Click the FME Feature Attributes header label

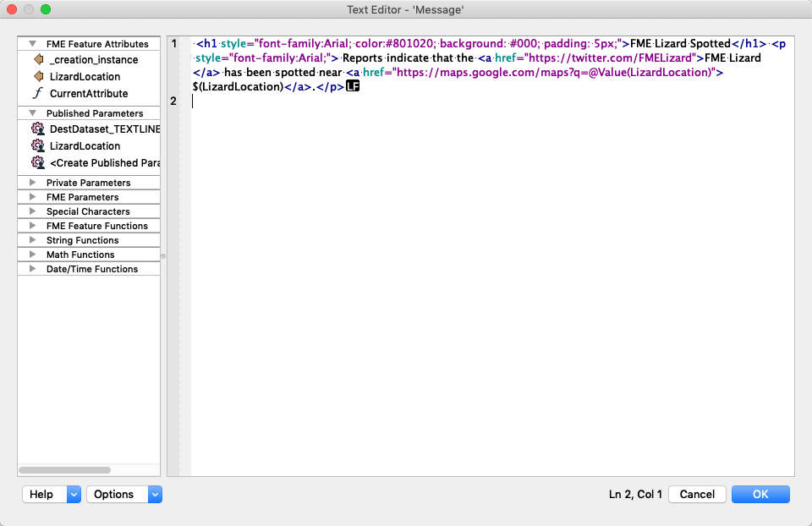[97, 44]
